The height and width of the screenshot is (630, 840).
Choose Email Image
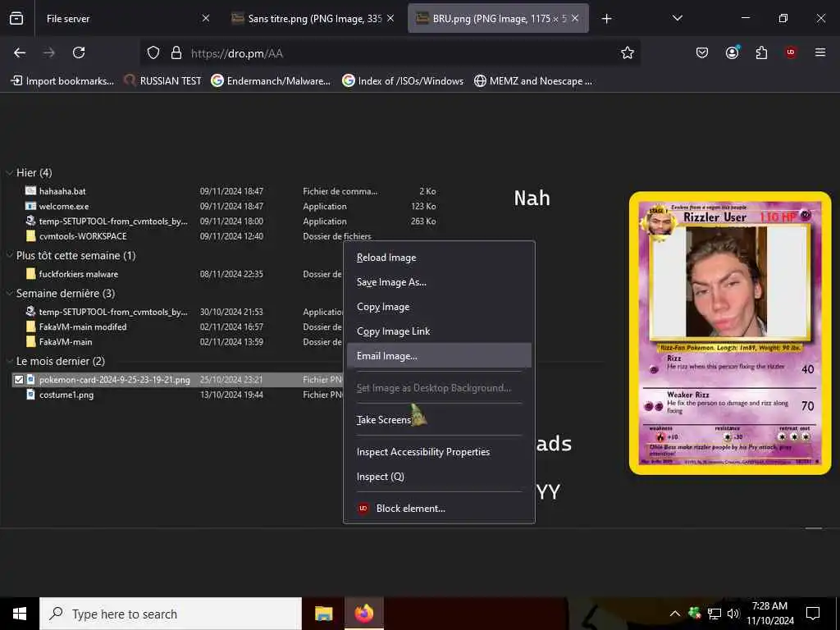440,356
